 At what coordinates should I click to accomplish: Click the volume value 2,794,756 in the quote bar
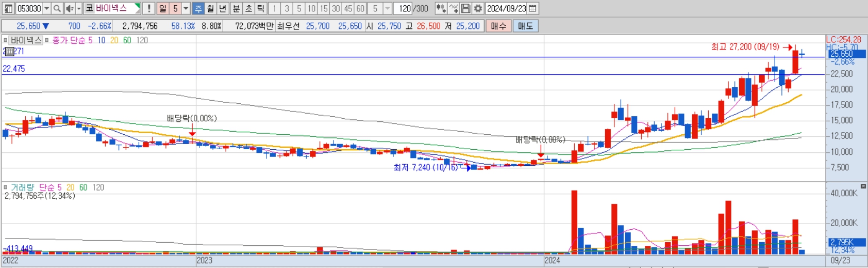(140, 26)
